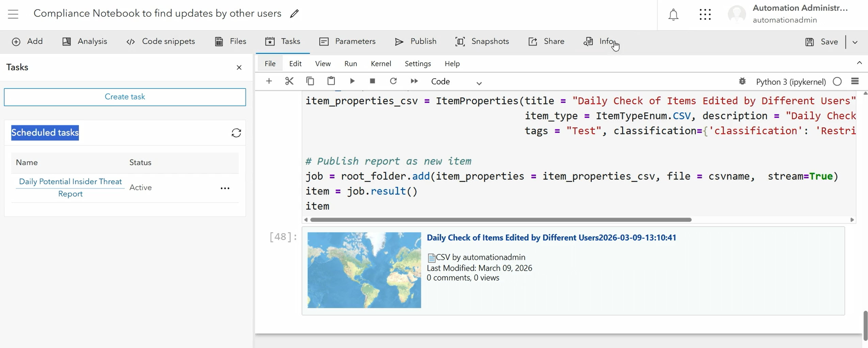
Task: Click Publish in the toolbar
Action: pos(416,42)
